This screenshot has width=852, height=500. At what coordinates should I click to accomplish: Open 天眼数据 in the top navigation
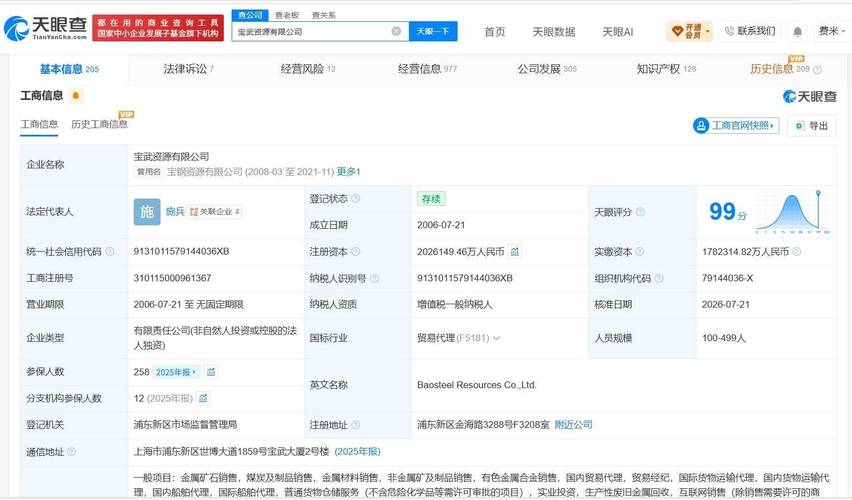tap(554, 32)
